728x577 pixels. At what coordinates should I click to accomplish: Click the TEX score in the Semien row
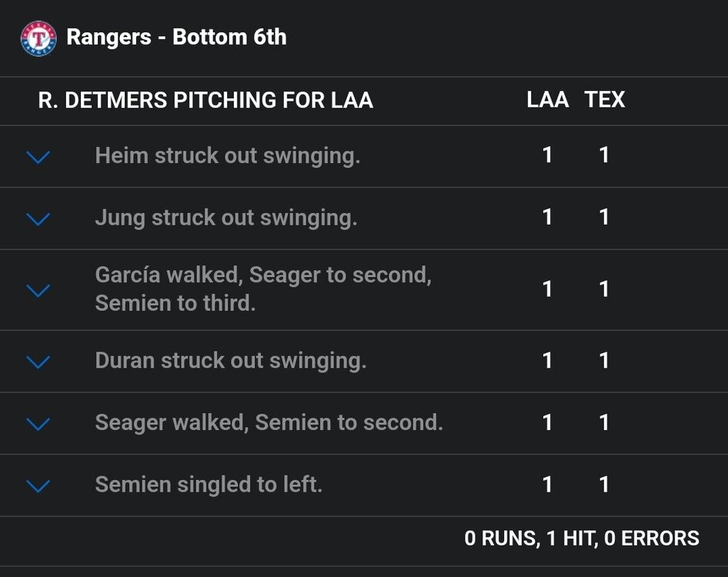(x=605, y=485)
